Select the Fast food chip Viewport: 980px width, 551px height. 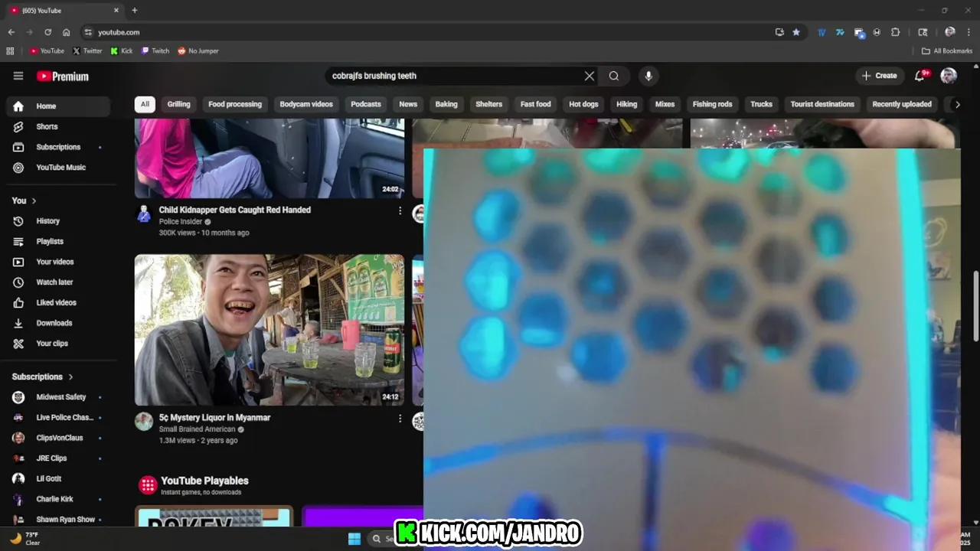pos(536,104)
